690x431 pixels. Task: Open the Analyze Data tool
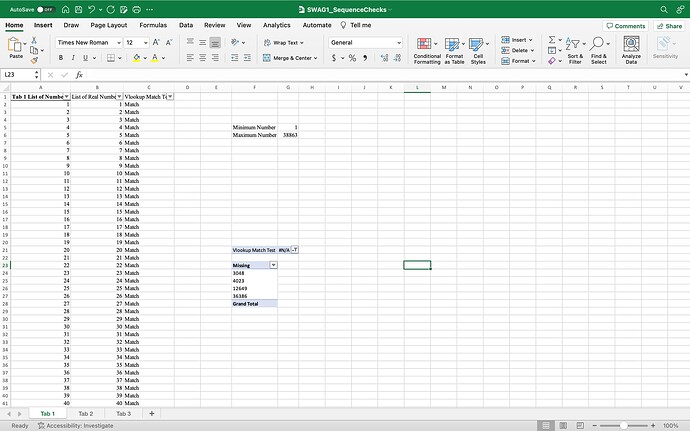pos(631,50)
